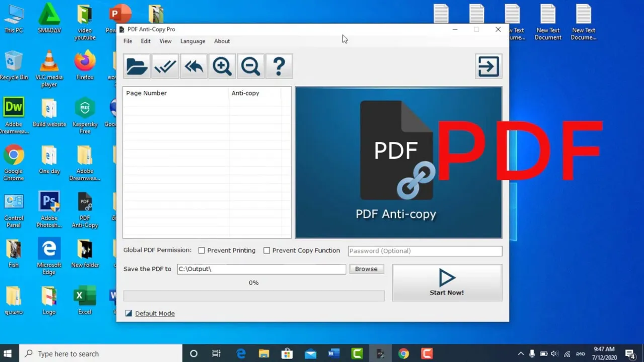644x362 pixels.
Task: Click the Save the PDF to path field
Action: click(261, 269)
